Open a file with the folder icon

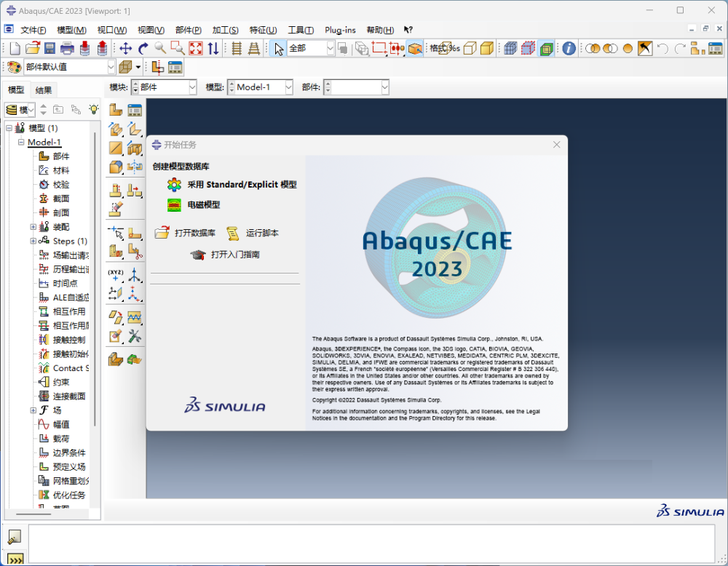tap(33, 48)
